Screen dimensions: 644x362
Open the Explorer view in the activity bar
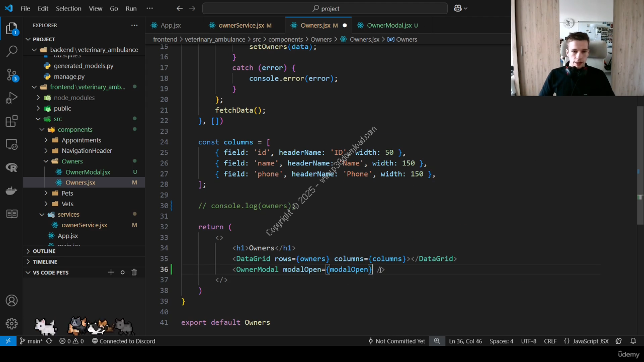(12, 29)
